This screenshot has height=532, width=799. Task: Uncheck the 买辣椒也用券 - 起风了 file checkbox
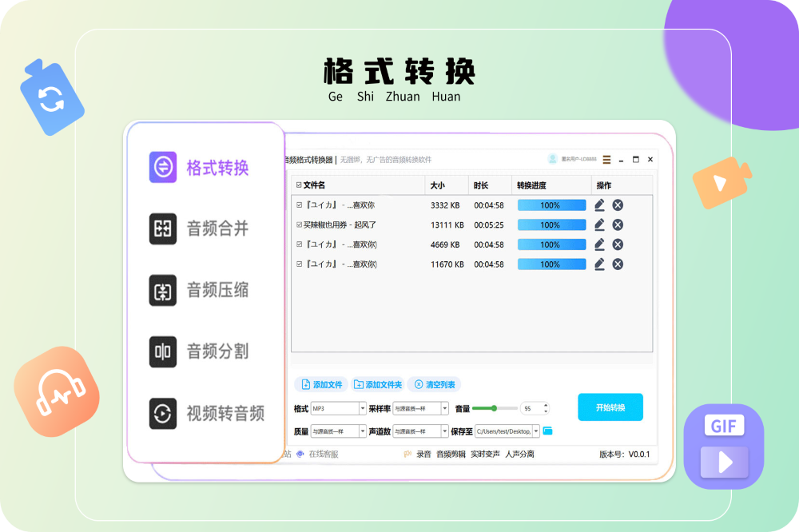coord(299,225)
